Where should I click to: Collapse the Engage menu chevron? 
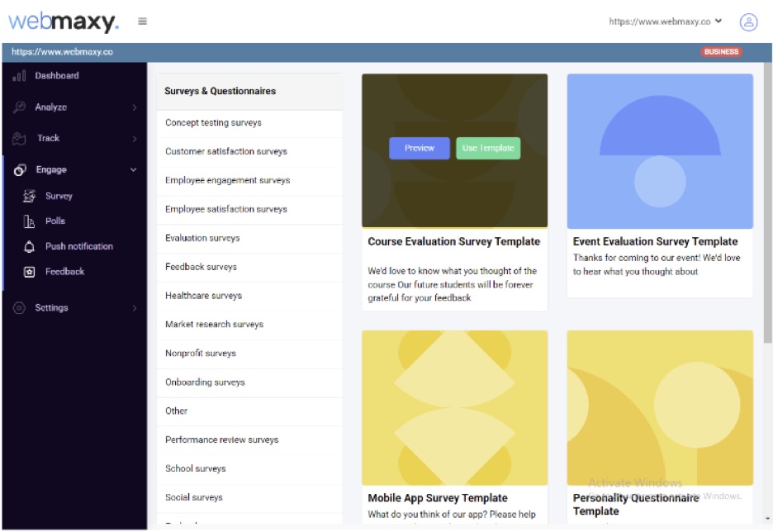coord(134,169)
